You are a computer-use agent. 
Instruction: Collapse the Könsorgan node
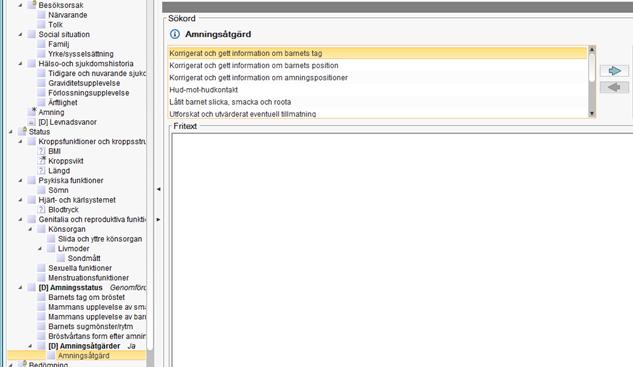(30, 229)
